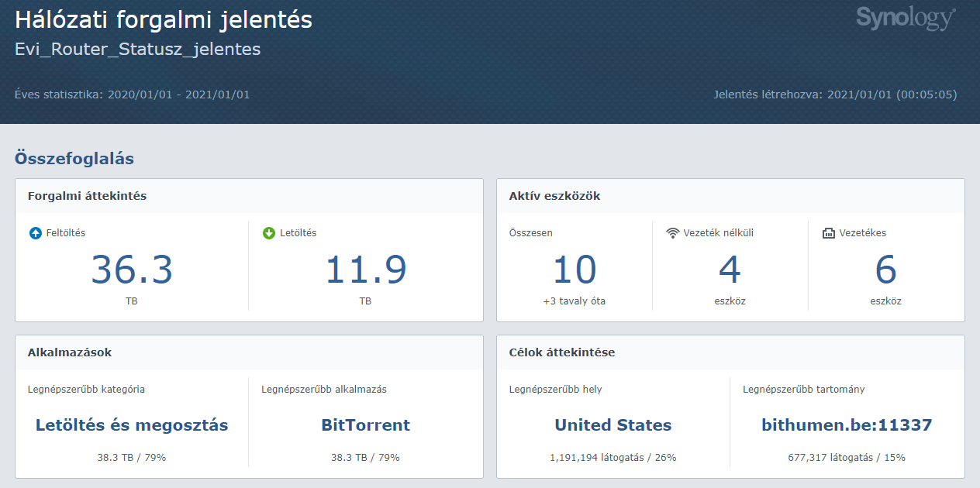Open the bithumen.be:11337 domain

pos(847,425)
